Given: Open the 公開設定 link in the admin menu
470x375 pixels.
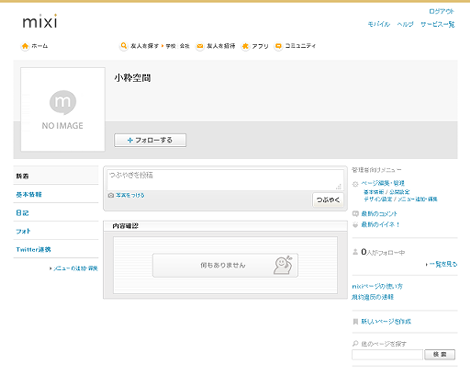Looking at the screenshot, I should (x=399, y=192).
